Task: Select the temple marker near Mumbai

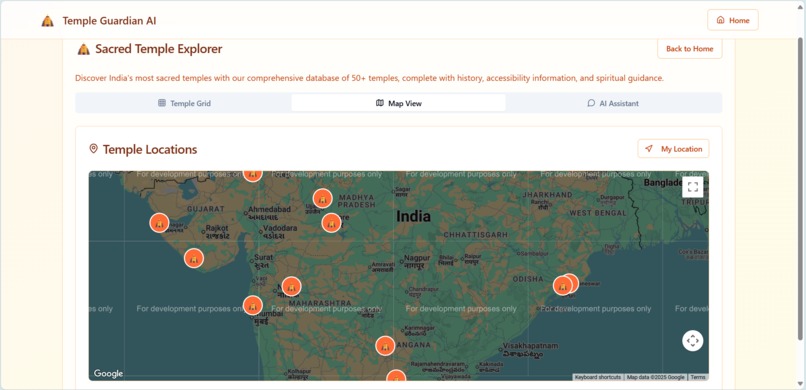Action: 252,305
